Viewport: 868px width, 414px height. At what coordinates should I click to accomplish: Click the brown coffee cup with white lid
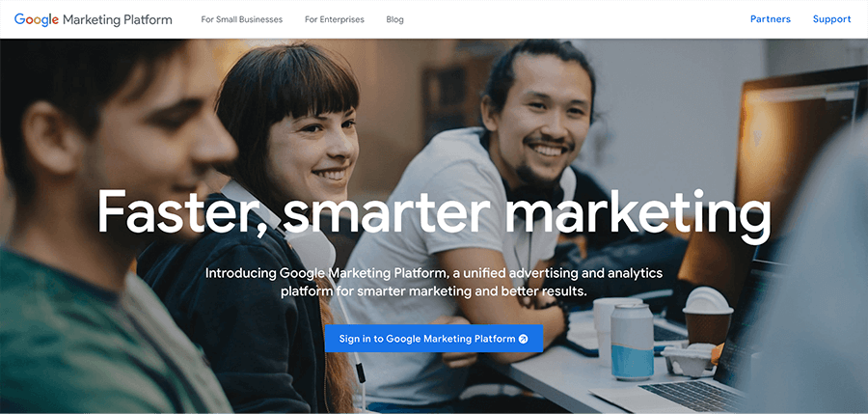tap(708, 317)
